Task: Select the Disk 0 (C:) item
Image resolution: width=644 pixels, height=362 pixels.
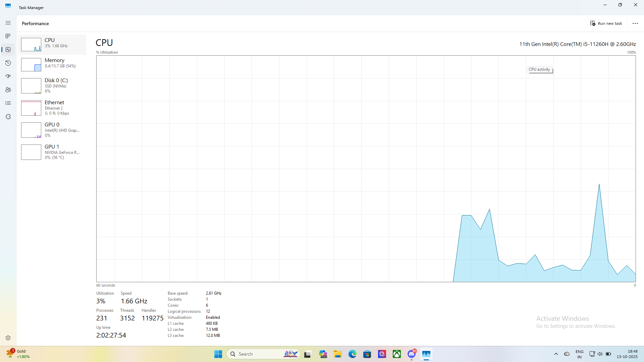Action: pyautogui.click(x=52, y=86)
